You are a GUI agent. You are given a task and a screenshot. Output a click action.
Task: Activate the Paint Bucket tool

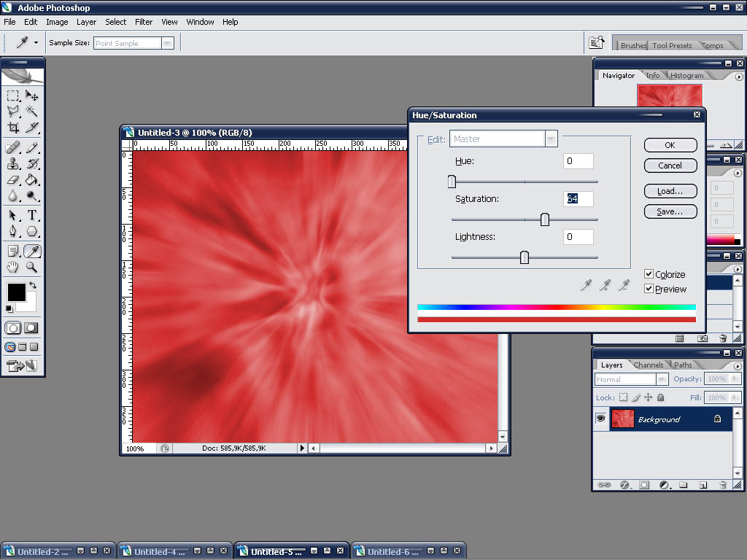coord(32,179)
